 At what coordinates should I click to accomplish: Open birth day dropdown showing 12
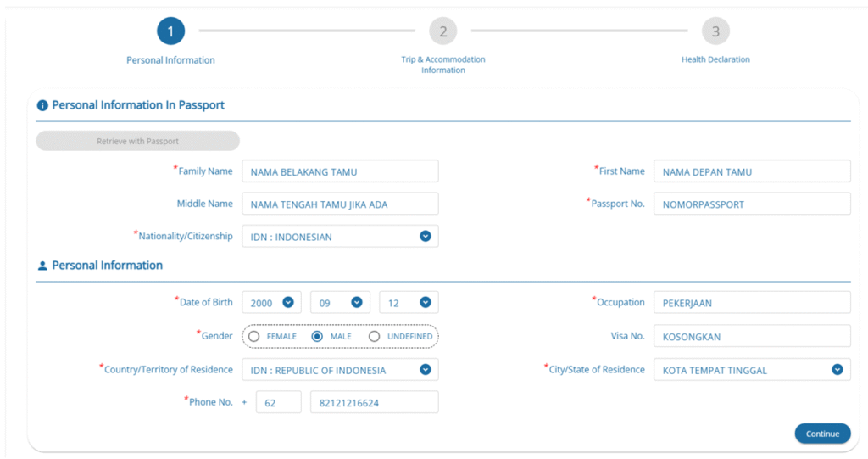click(x=409, y=303)
